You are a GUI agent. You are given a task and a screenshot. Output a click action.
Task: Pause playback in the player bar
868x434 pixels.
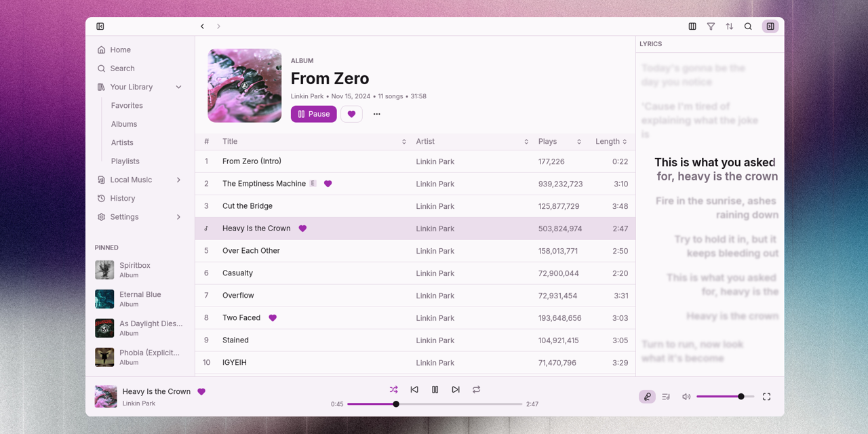pos(435,390)
